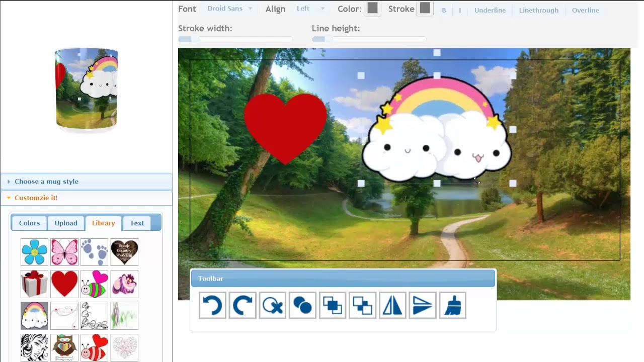Open the Stroke color swatch
This screenshot has height=362, width=644.
click(425, 8)
